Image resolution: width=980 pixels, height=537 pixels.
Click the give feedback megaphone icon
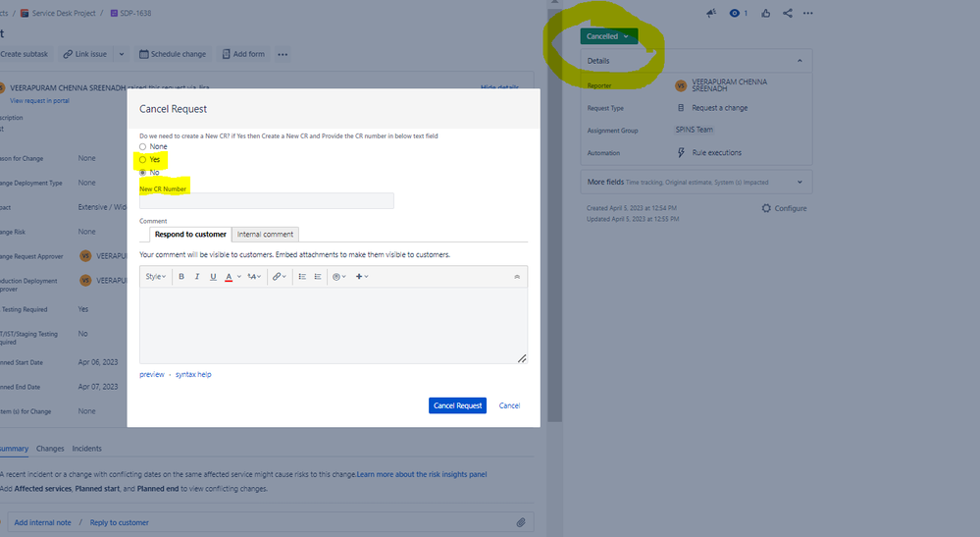[711, 13]
